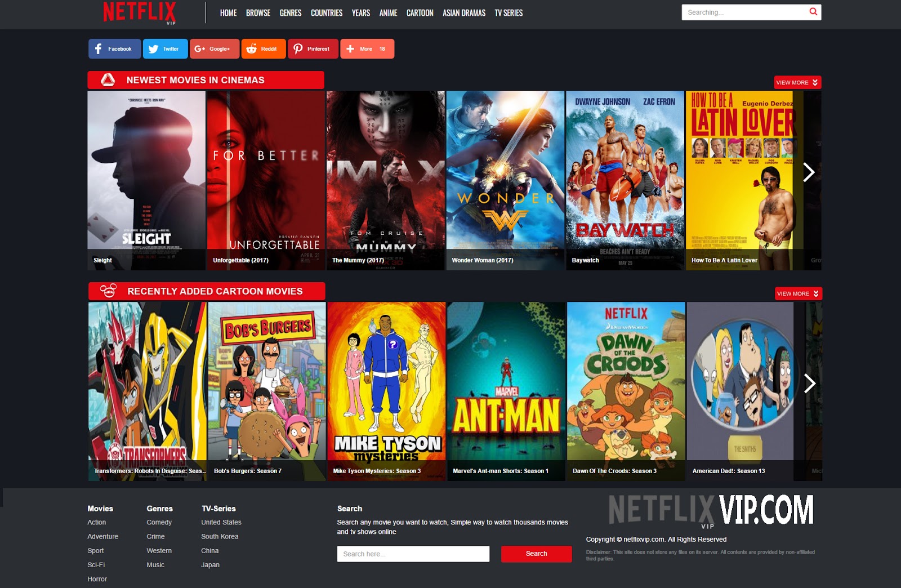Open the Sport movies link

[95, 551]
